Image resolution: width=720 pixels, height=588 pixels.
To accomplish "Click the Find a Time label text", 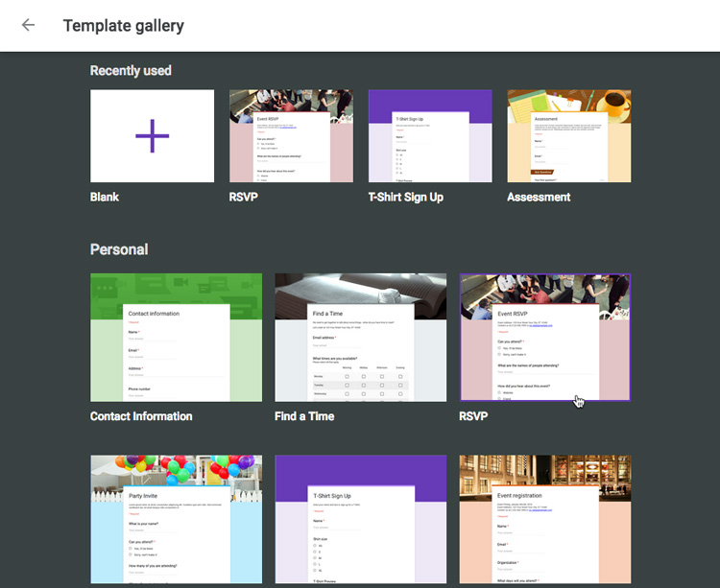I will pyautogui.click(x=304, y=416).
